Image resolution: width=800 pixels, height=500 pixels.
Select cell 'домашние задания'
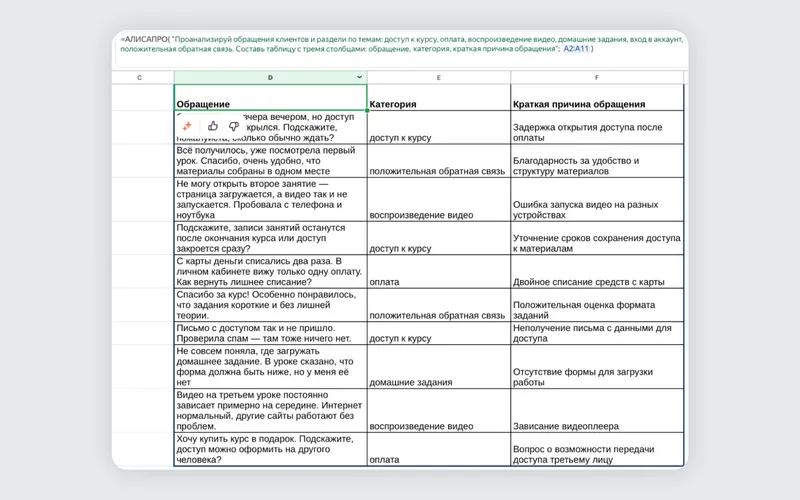439,367
